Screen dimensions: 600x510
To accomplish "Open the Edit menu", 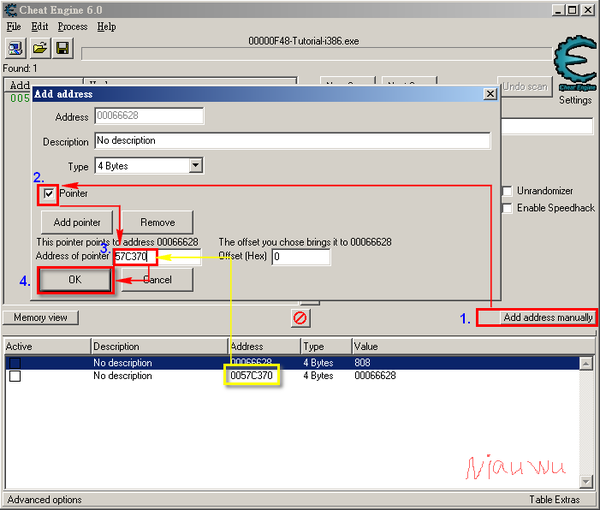I will click(x=39, y=27).
